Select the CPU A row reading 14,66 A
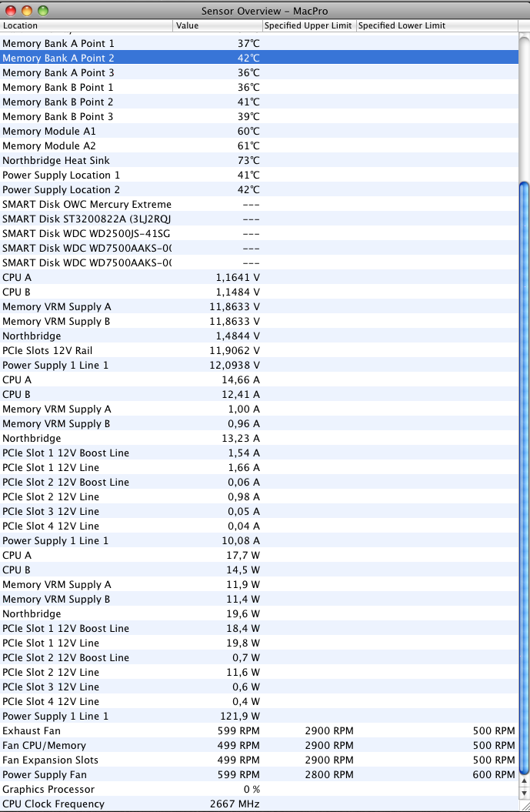This screenshot has width=530, height=812. [258, 379]
